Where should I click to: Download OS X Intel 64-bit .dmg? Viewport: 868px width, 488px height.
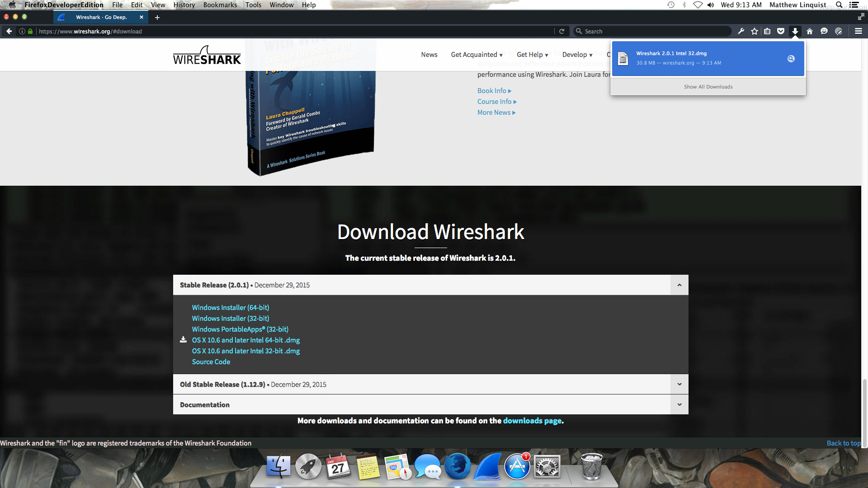[245, 340]
